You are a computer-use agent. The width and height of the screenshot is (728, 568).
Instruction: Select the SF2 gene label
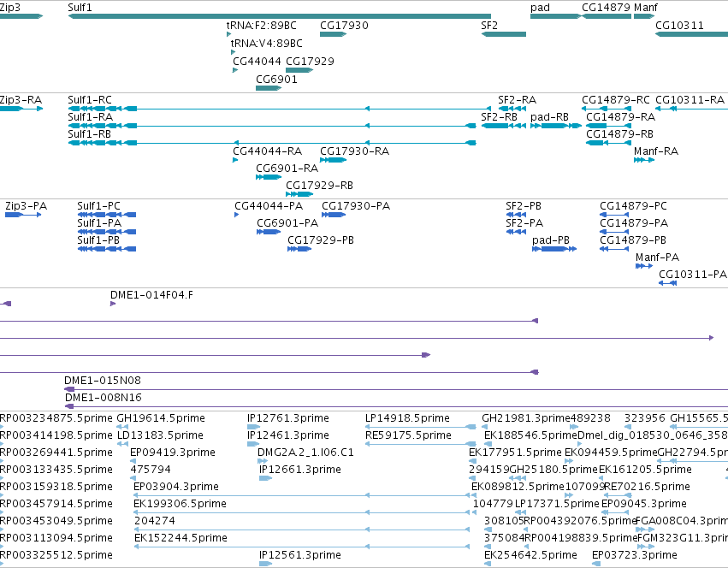(x=489, y=26)
